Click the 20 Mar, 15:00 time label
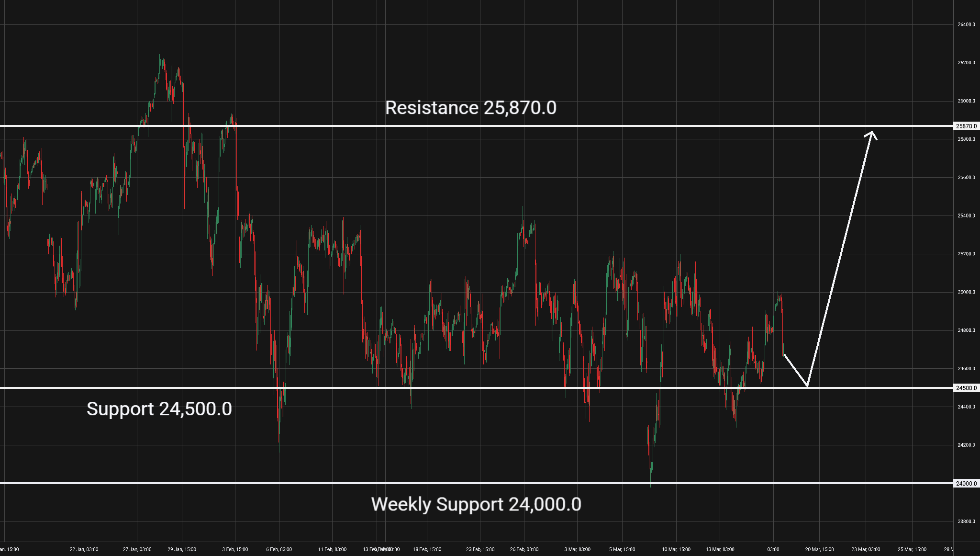The image size is (980, 556). coord(819,549)
